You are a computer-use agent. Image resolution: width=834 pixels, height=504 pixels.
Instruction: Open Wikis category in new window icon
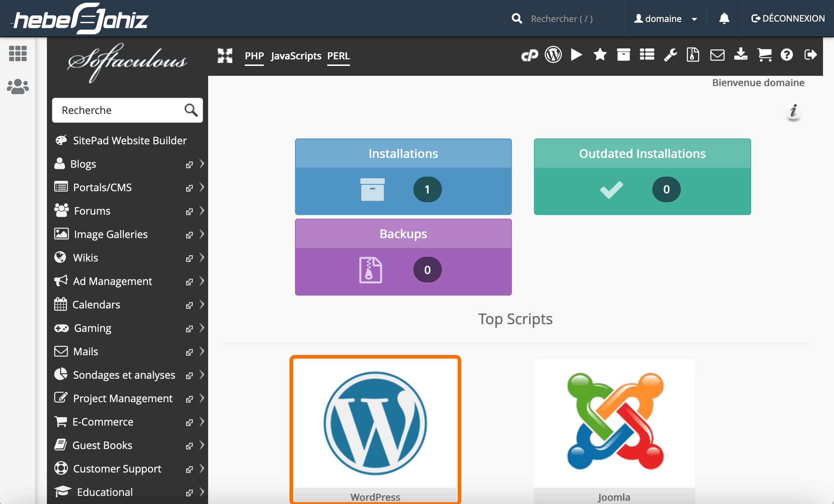click(189, 258)
